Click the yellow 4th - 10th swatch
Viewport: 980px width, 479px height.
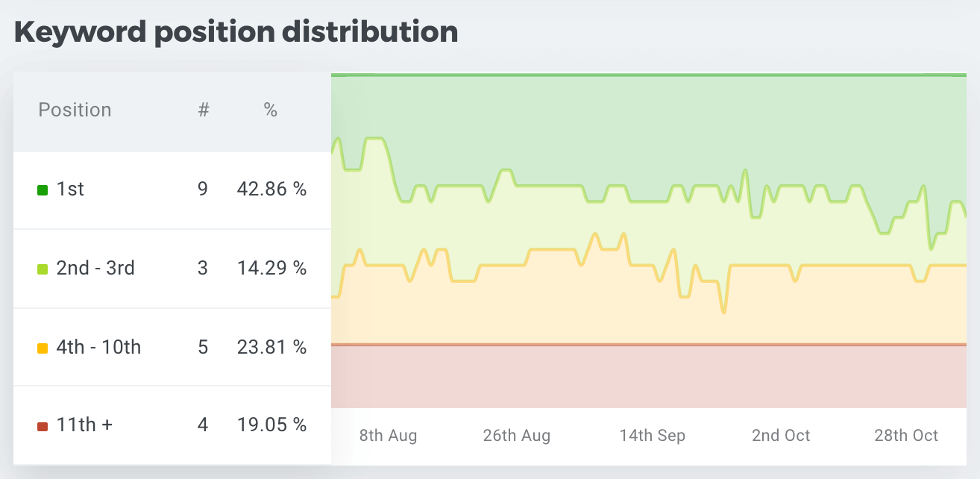pyautogui.click(x=43, y=348)
